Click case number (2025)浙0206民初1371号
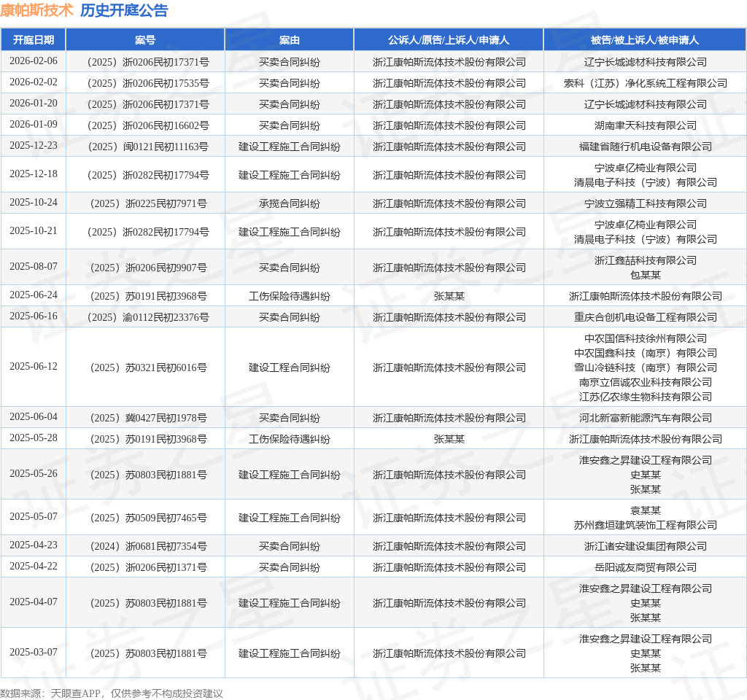The image size is (747, 700). [148, 567]
